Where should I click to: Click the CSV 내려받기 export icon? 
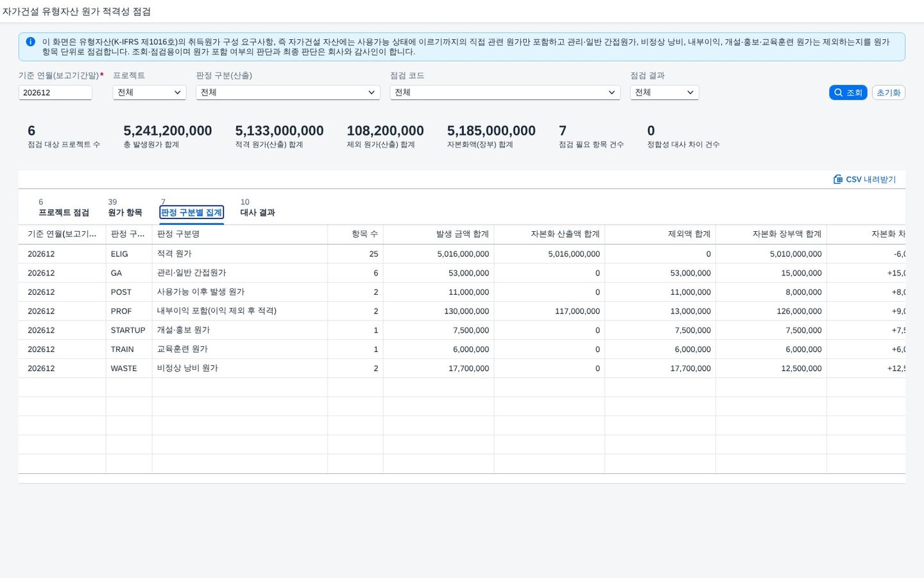click(838, 179)
